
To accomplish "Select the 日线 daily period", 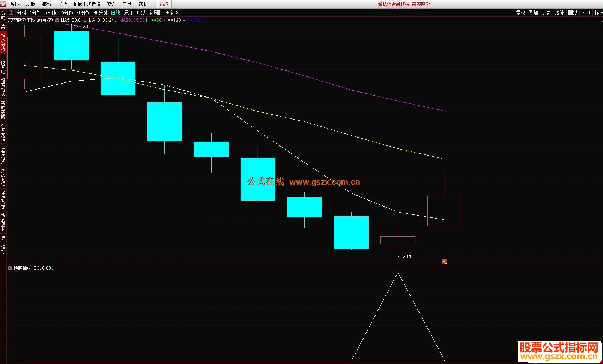I will (115, 13).
